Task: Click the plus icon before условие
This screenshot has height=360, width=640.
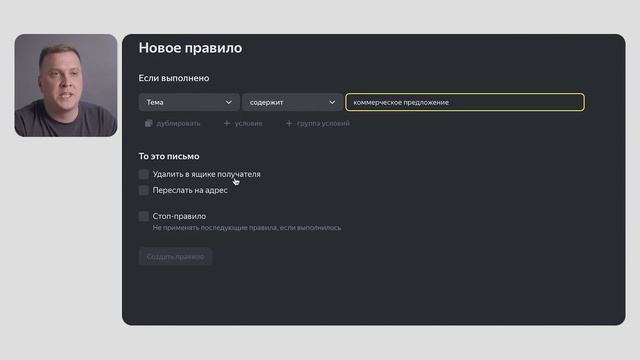Action: 227,123
